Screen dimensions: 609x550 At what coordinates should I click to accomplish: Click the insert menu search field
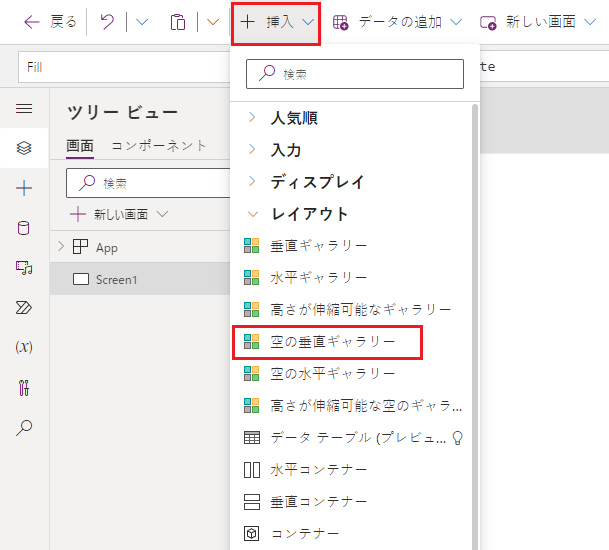(x=355, y=74)
